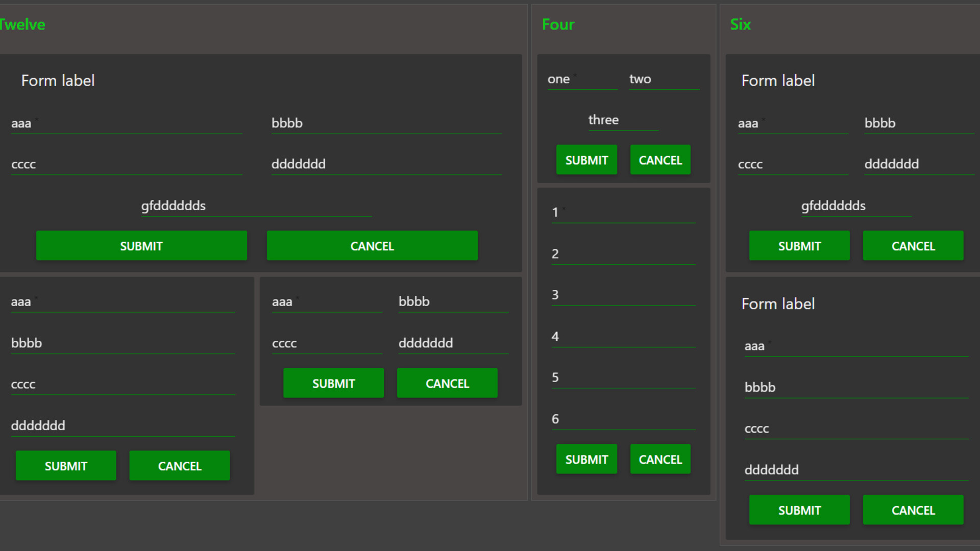Click SUBMIT in the numbered Four form
Image resolution: width=980 pixels, height=551 pixels.
(x=586, y=459)
